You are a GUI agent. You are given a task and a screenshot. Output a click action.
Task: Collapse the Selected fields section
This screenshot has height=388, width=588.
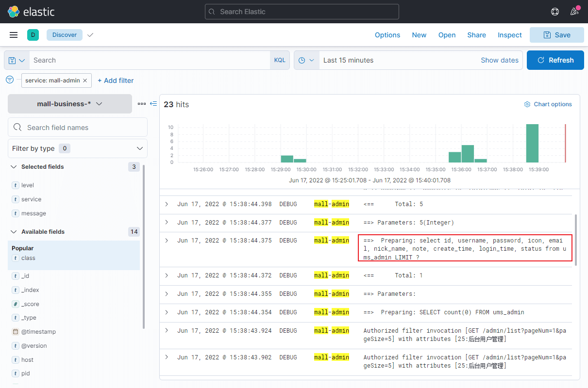point(14,167)
